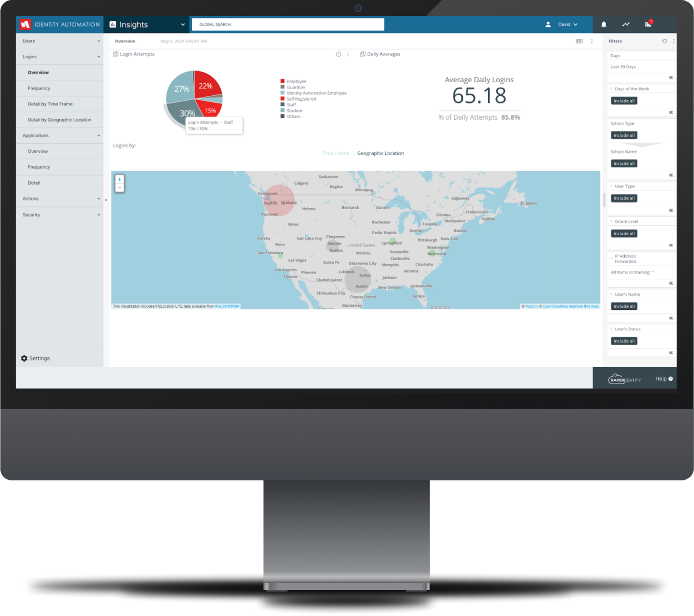Collapse the Filters panel with side handle
The image size is (694, 616).
point(605,200)
